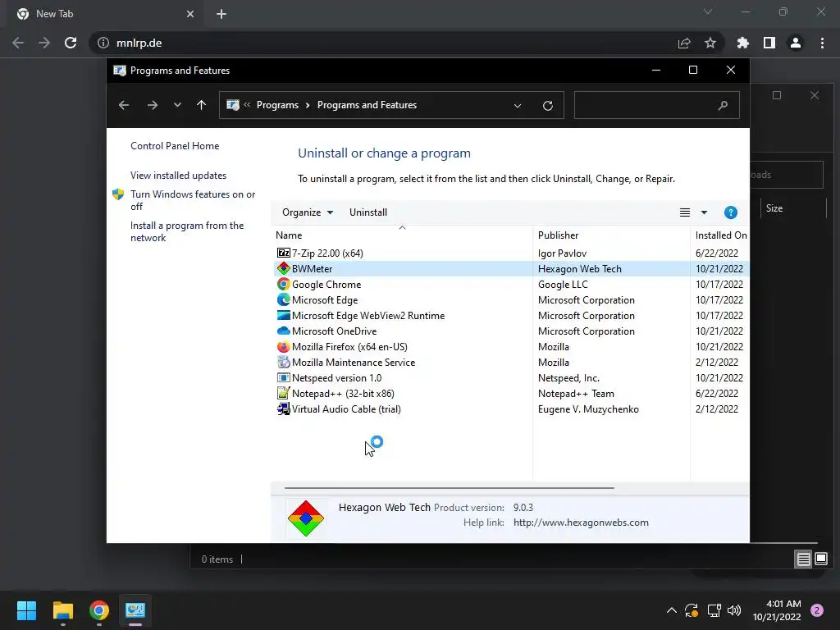The image size is (840, 630).
Task: Open notification center badge showing 2
Action: (817, 610)
